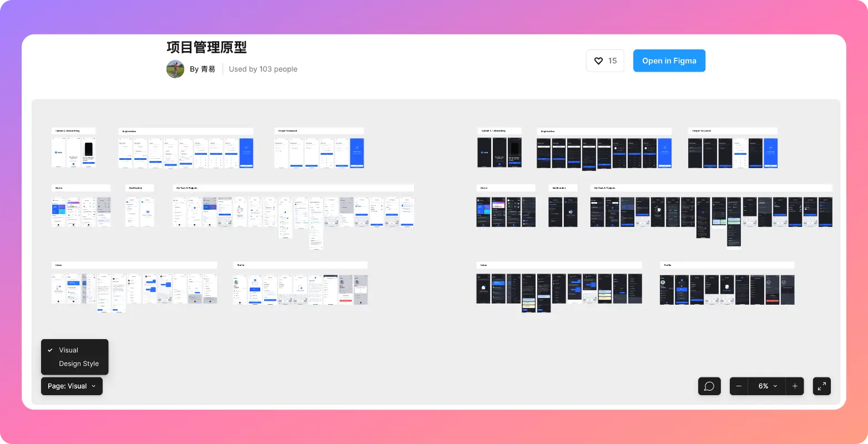Enter fullscreen with the expand arrows icon
This screenshot has width=868, height=444.
[821, 386]
